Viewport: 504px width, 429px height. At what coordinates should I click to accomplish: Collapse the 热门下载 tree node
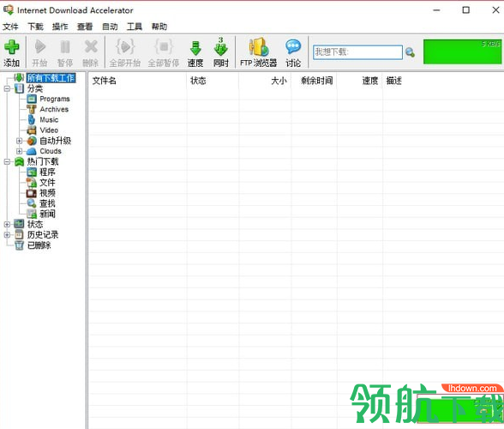click(7, 162)
